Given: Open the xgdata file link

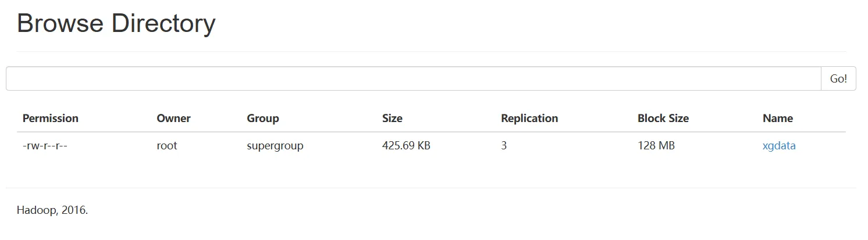Looking at the screenshot, I should point(778,146).
